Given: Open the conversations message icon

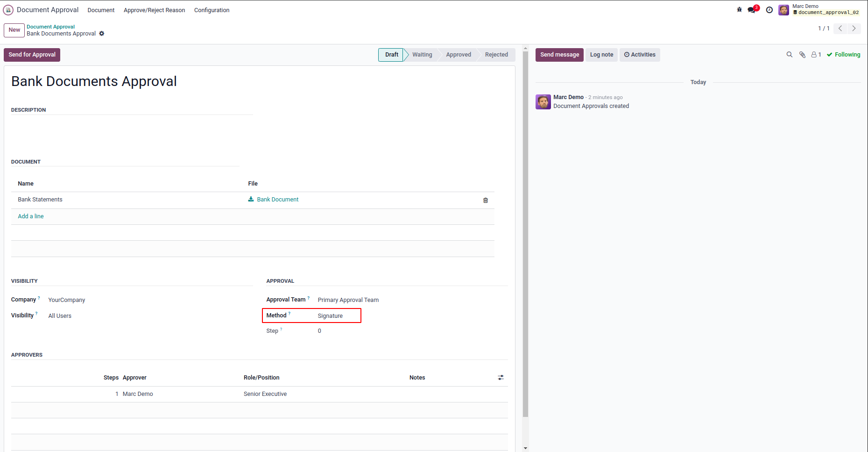Looking at the screenshot, I should pos(752,10).
